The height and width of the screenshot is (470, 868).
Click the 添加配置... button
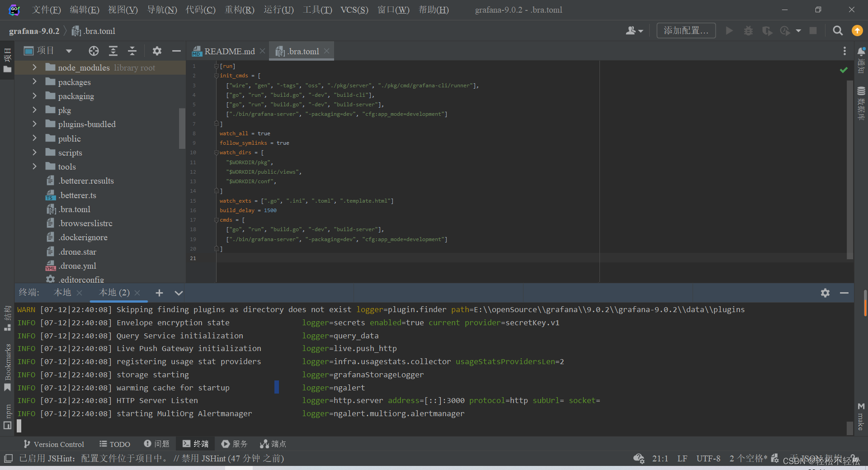pyautogui.click(x=686, y=31)
